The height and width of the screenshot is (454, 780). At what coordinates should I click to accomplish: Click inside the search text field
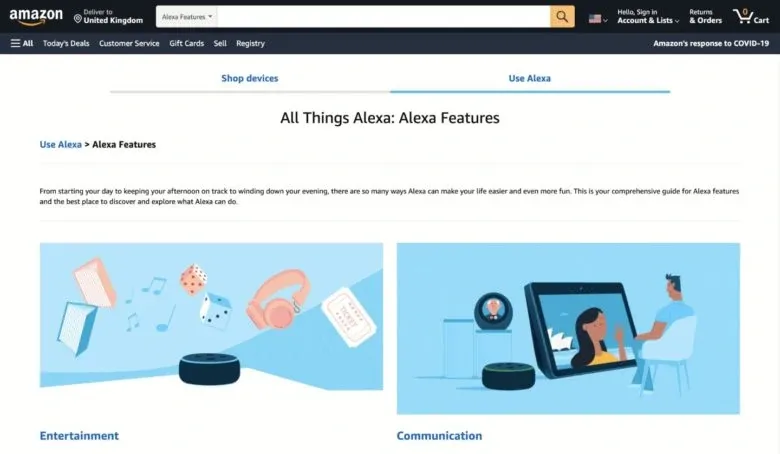(x=383, y=16)
